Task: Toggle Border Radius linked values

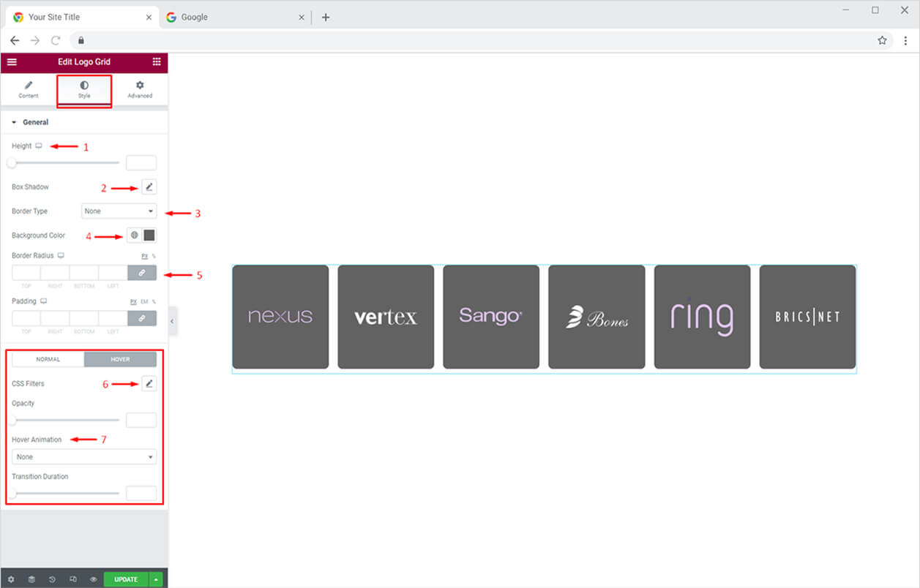Action: [x=142, y=273]
